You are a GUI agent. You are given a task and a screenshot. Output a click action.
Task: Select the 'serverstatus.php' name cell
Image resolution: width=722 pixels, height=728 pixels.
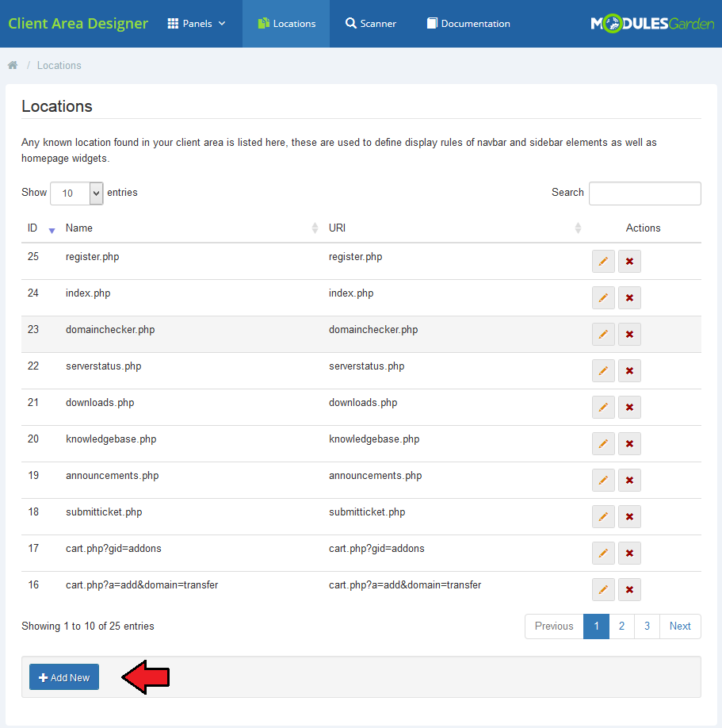pos(104,366)
